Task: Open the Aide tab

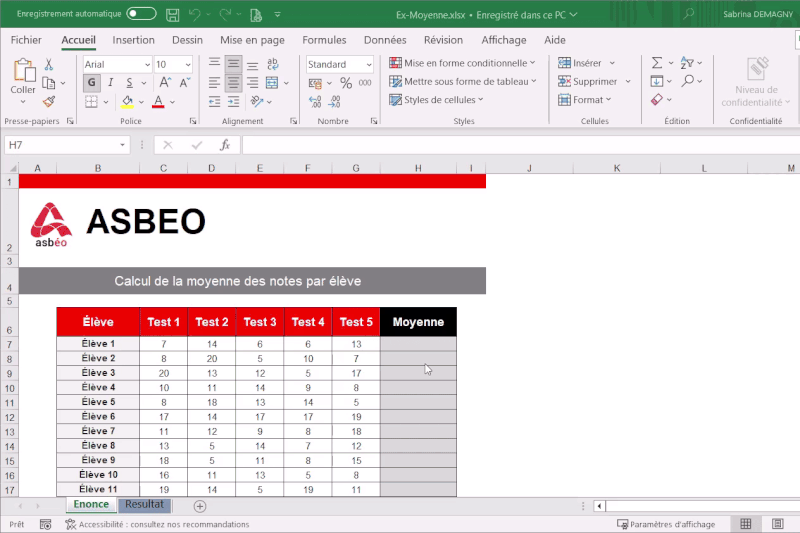Action: point(555,40)
